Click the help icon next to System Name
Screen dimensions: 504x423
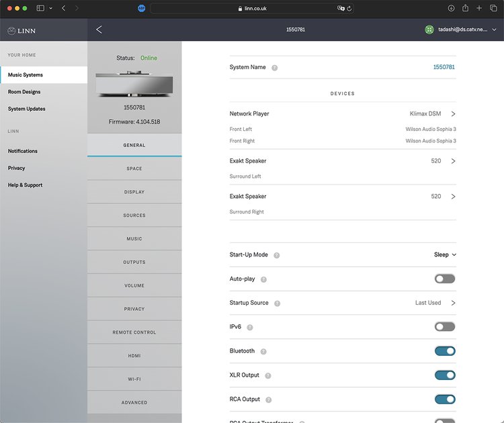(275, 68)
